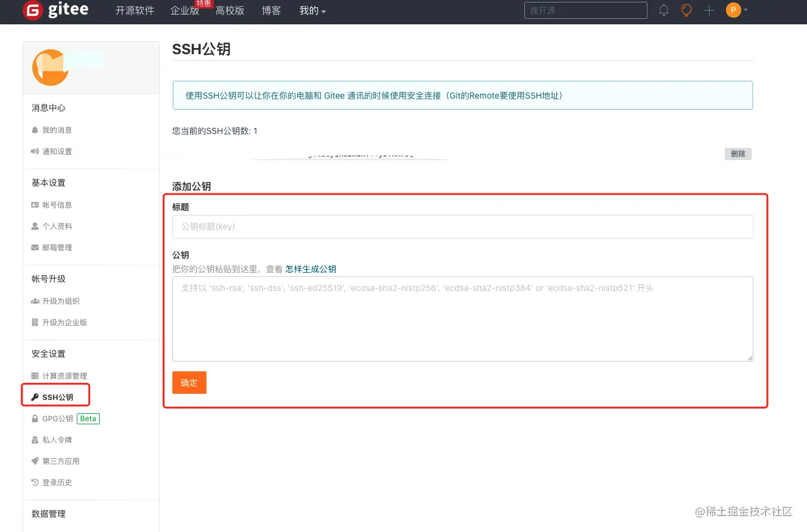The width and height of the screenshot is (807, 532).
Task: Select SSH公钥 in the sidebar
Action: pyautogui.click(x=58, y=397)
